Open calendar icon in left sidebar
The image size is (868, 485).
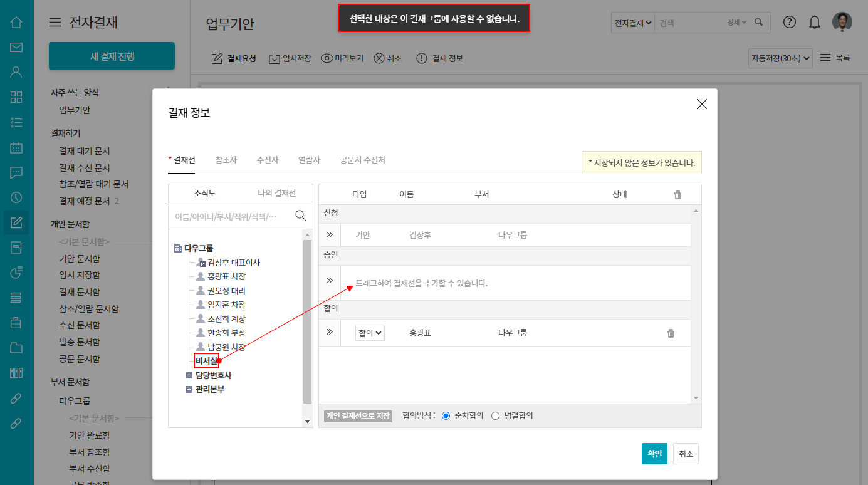(16, 148)
